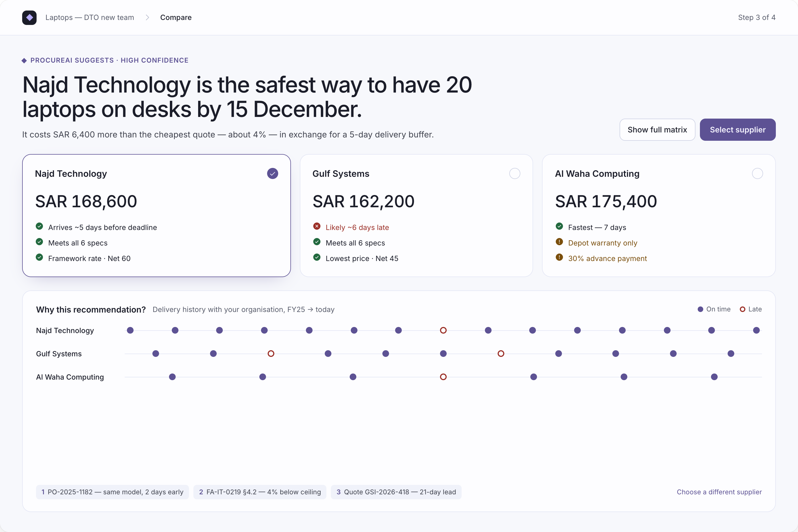Image resolution: width=798 pixels, height=532 pixels.
Task: Select the Gulf Systems radio button
Action: 515,173
